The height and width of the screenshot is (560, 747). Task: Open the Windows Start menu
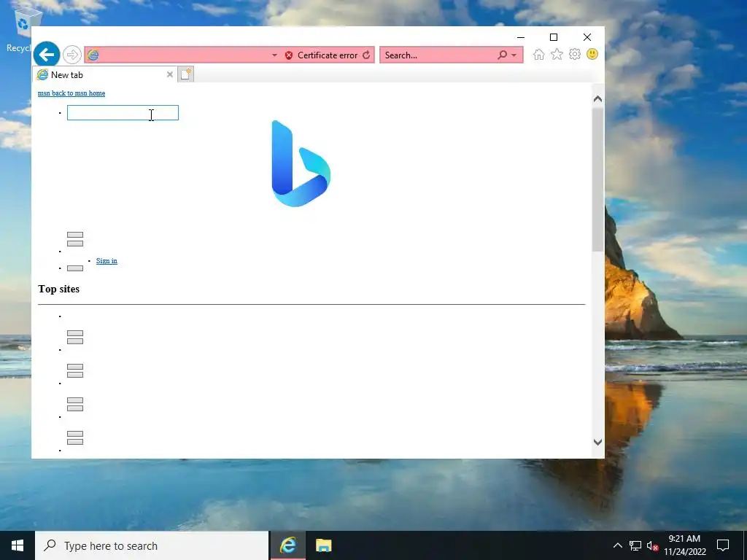pos(18,545)
